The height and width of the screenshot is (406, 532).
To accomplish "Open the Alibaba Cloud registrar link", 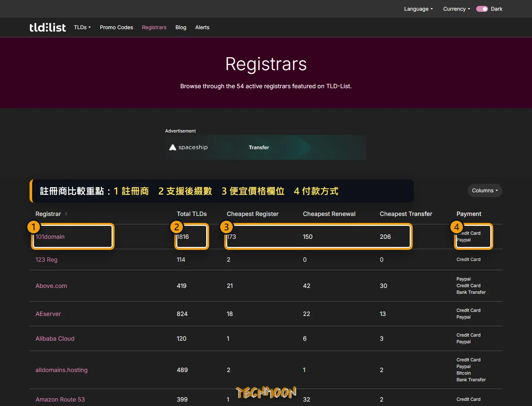I will [55, 338].
